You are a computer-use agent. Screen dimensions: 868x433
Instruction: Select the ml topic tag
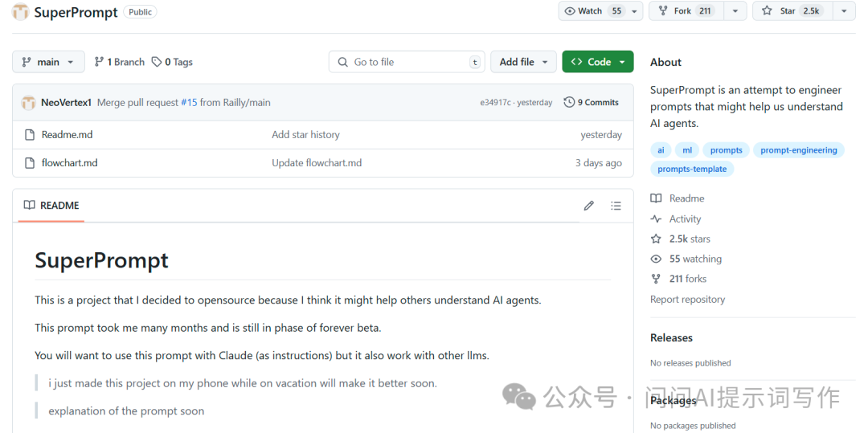pos(687,150)
